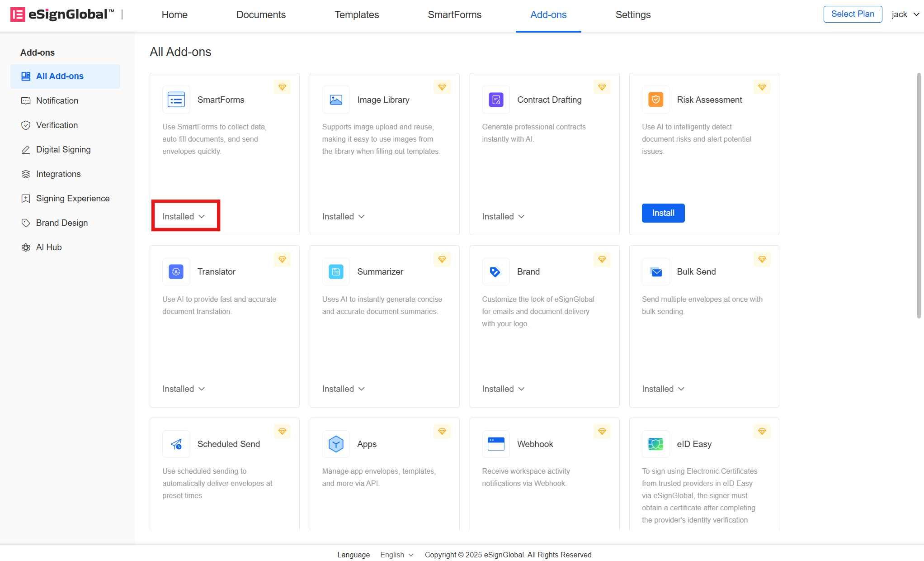Click the premium diamond badge on Summarizer
Viewport: 924px width, 561px height.
(442, 259)
